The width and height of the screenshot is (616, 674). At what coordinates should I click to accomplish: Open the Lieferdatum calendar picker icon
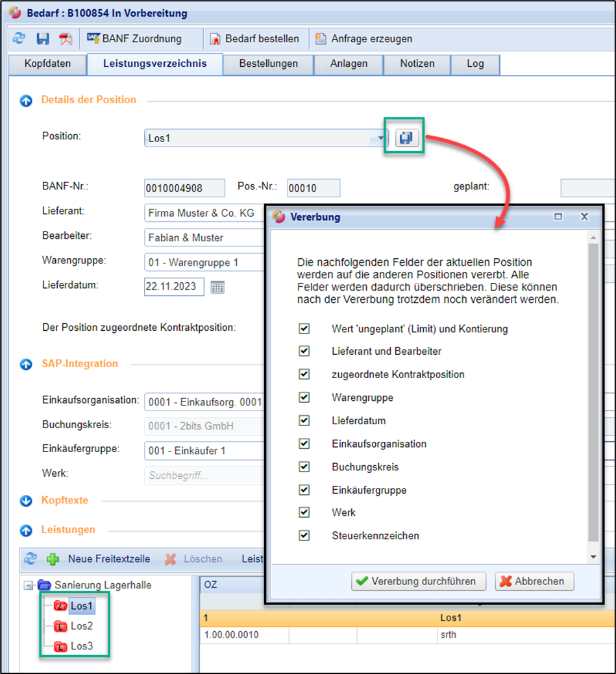coord(217,287)
